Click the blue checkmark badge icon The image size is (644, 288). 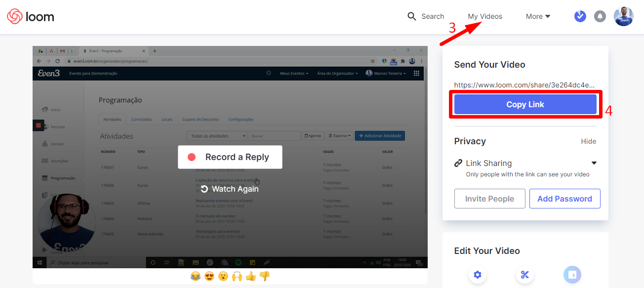click(x=580, y=16)
